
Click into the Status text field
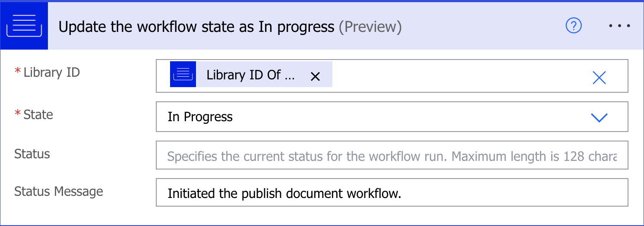click(391, 156)
